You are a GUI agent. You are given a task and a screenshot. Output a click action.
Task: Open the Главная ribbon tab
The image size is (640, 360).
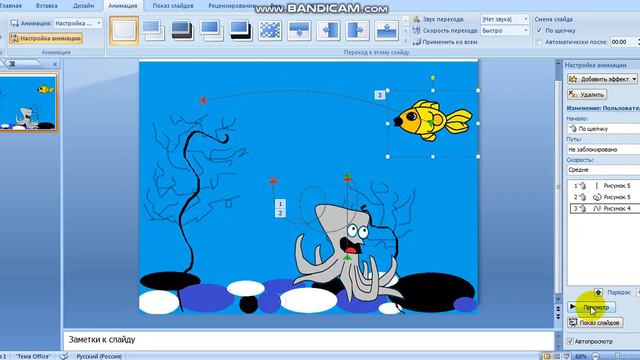click(11, 6)
